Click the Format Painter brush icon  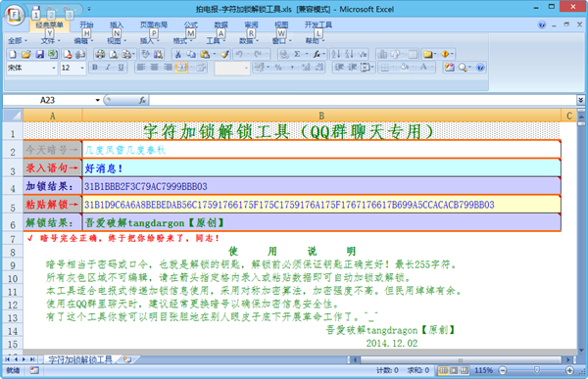pos(224,55)
